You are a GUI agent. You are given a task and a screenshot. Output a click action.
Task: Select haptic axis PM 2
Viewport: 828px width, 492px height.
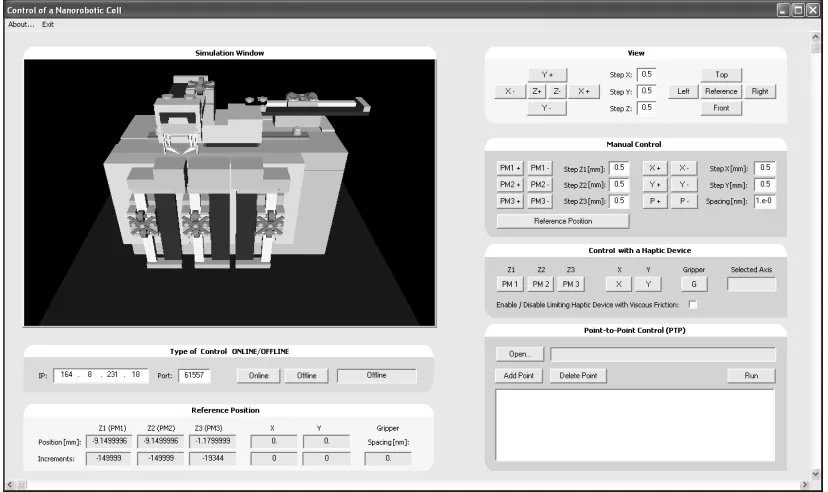[x=540, y=284]
